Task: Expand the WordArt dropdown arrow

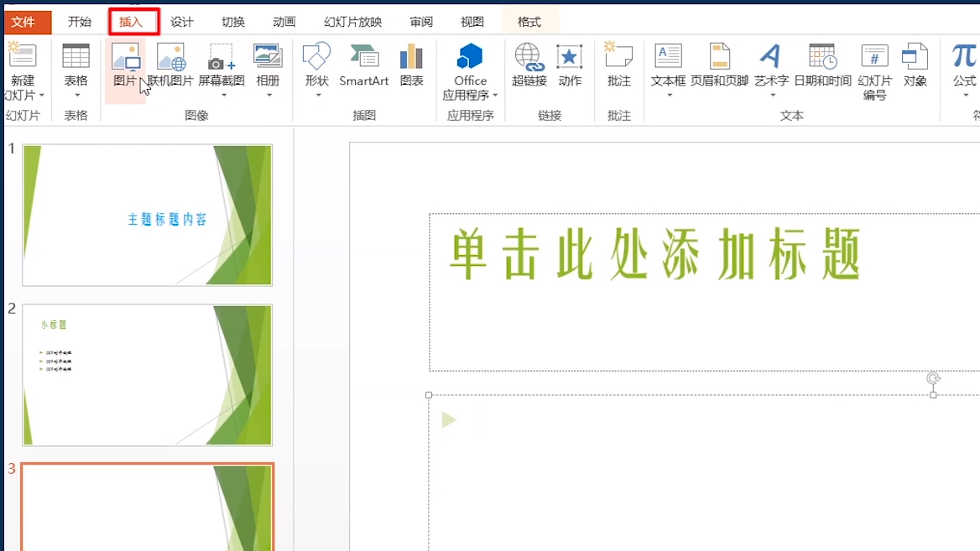Action: pos(773,96)
